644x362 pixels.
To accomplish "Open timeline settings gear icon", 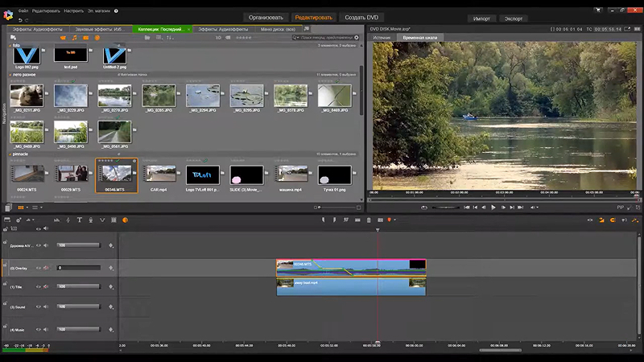I will coord(19,220).
